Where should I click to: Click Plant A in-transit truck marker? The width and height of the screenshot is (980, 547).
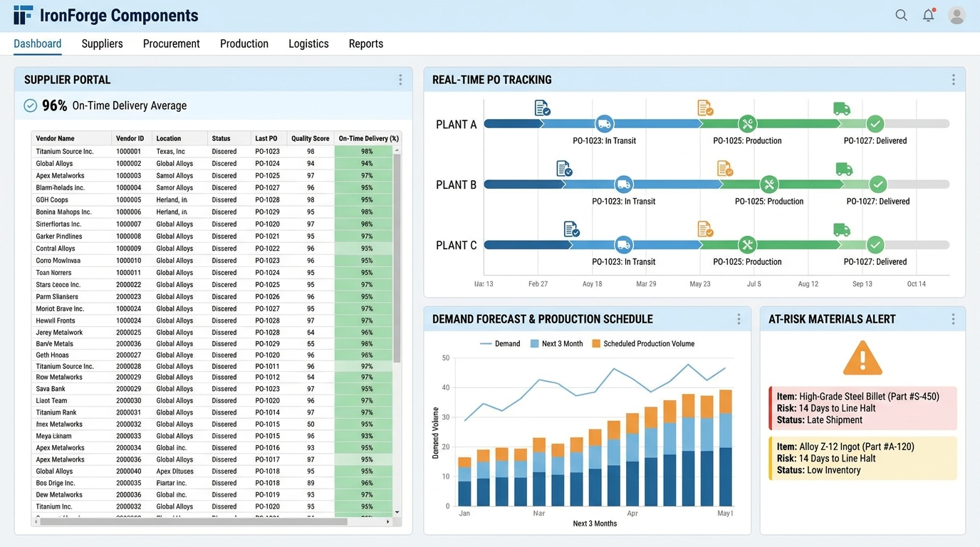point(604,124)
